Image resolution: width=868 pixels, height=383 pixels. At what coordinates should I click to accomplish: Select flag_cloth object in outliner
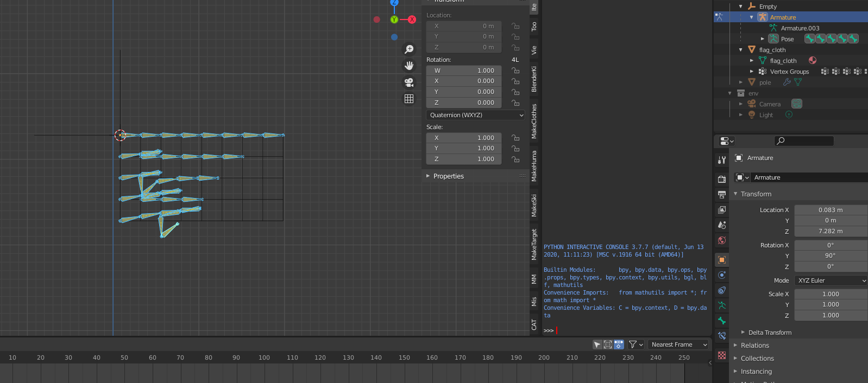[772, 50]
